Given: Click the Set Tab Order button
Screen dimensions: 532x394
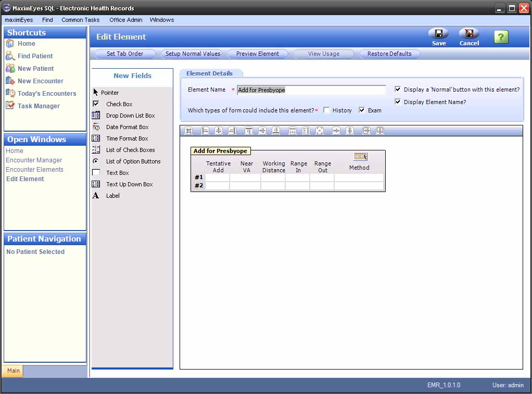Looking at the screenshot, I should (x=125, y=54).
